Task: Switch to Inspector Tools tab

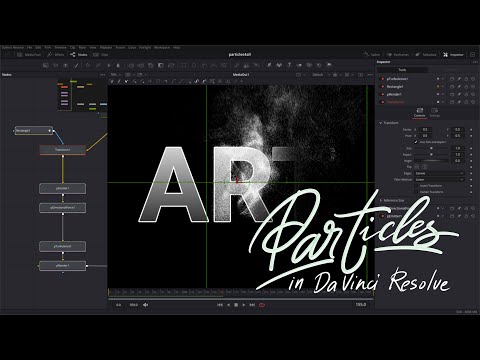Action: coord(402,70)
